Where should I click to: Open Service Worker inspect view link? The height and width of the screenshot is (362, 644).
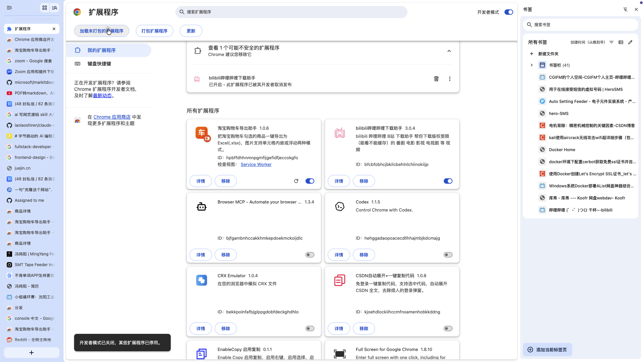256,165
